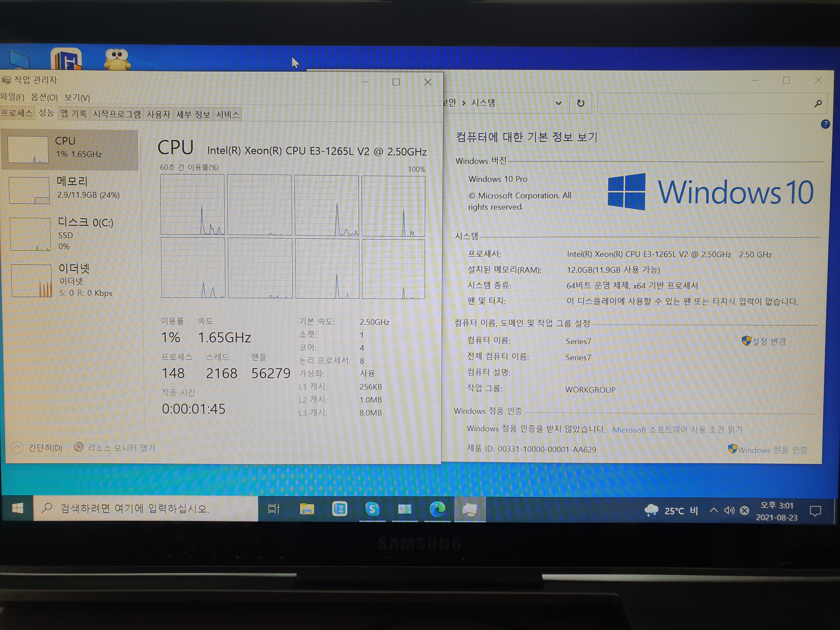Open the Windows Start button
The image size is (840, 630).
[17, 508]
